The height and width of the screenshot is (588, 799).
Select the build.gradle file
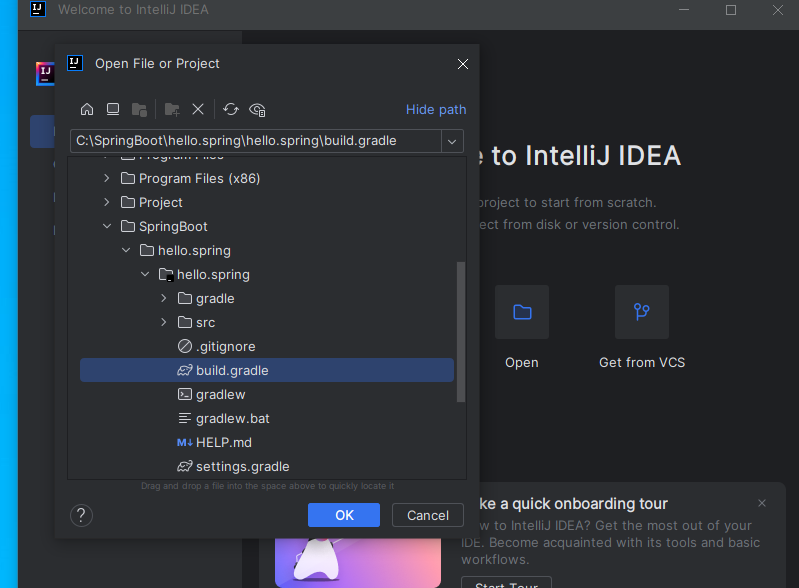pyautogui.click(x=267, y=370)
